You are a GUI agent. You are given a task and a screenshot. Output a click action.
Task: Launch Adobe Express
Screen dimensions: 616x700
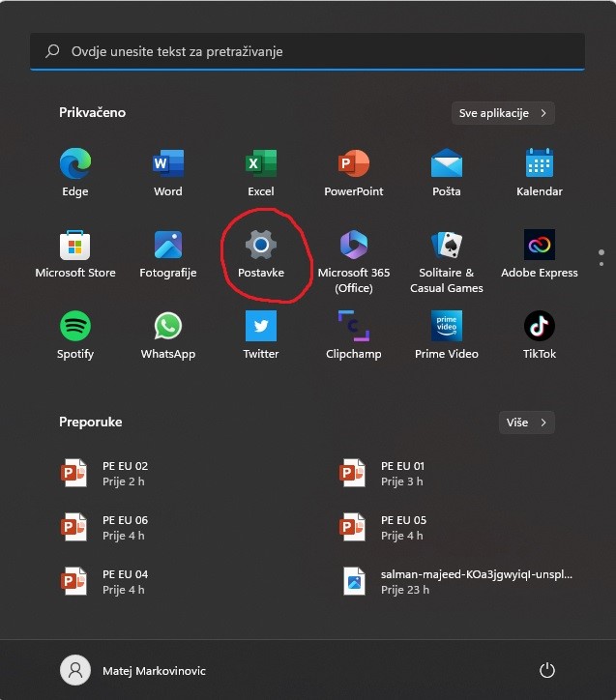click(x=540, y=253)
